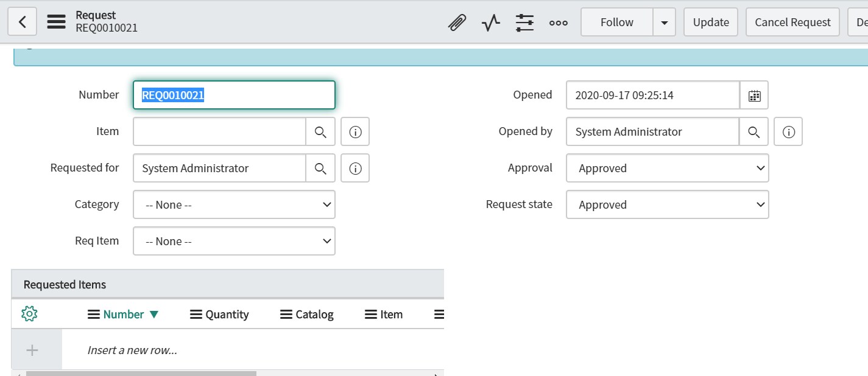
Task: Expand the Category dropdown
Action: point(234,204)
